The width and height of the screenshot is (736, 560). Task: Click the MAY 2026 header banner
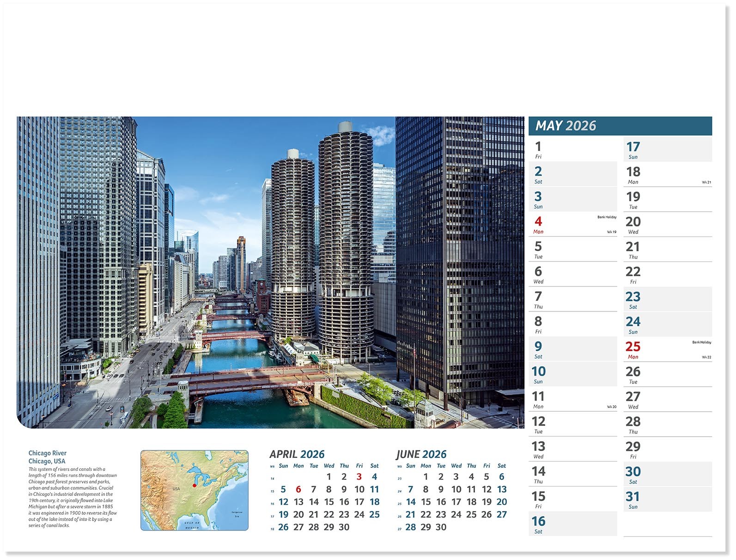(x=619, y=126)
